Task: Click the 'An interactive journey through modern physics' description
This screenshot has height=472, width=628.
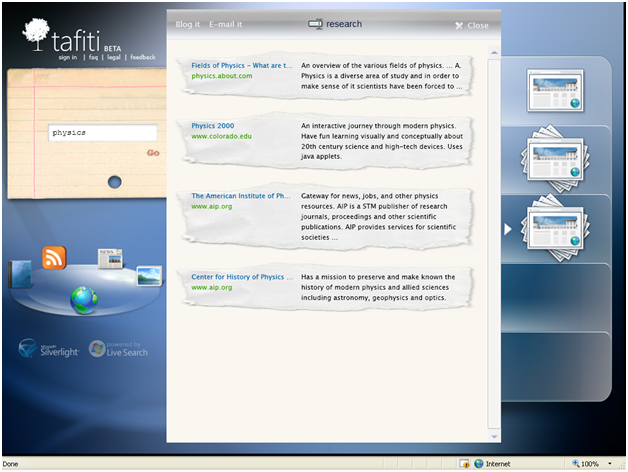Action: tap(382, 141)
